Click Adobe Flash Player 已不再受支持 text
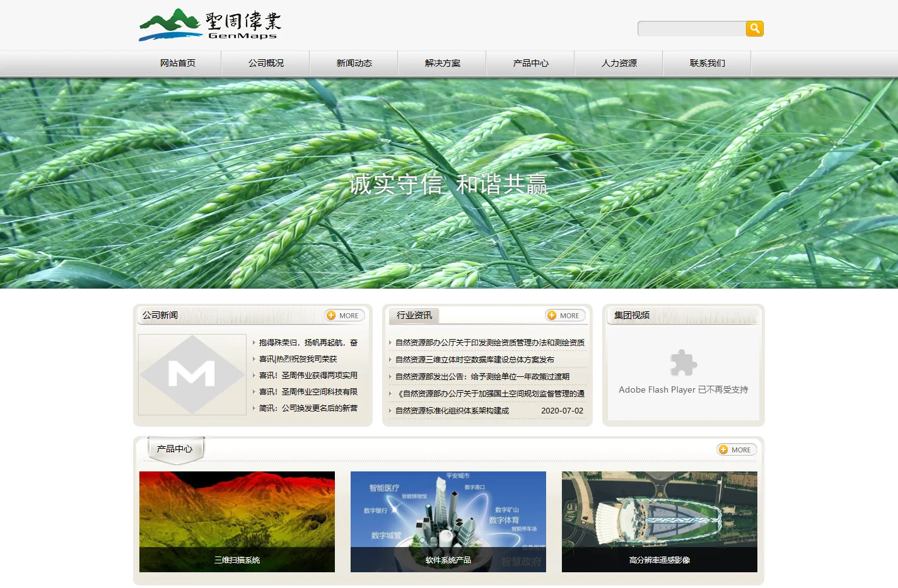Screen dimensions: 898x588 pos(683,389)
